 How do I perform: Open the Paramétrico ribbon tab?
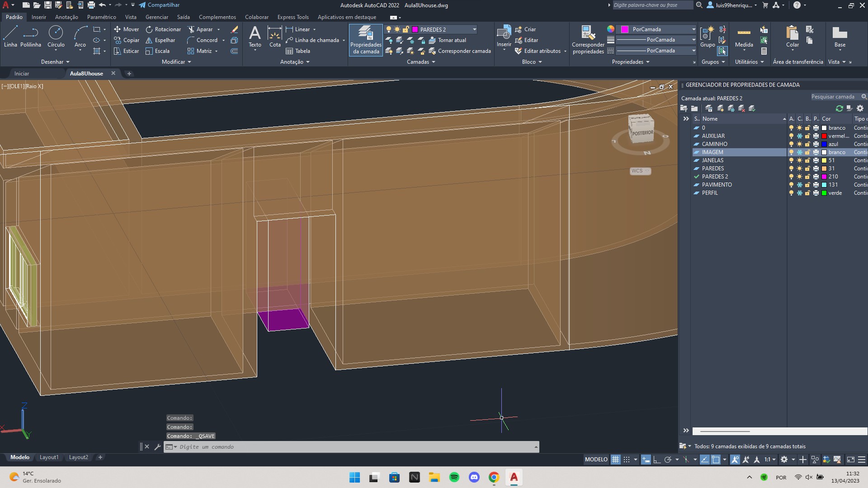point(101,17)
